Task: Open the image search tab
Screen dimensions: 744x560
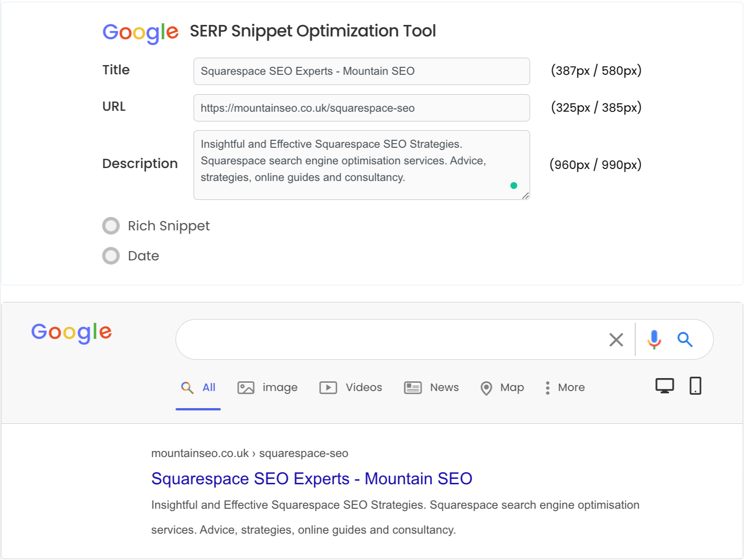Action: point(268,388)
